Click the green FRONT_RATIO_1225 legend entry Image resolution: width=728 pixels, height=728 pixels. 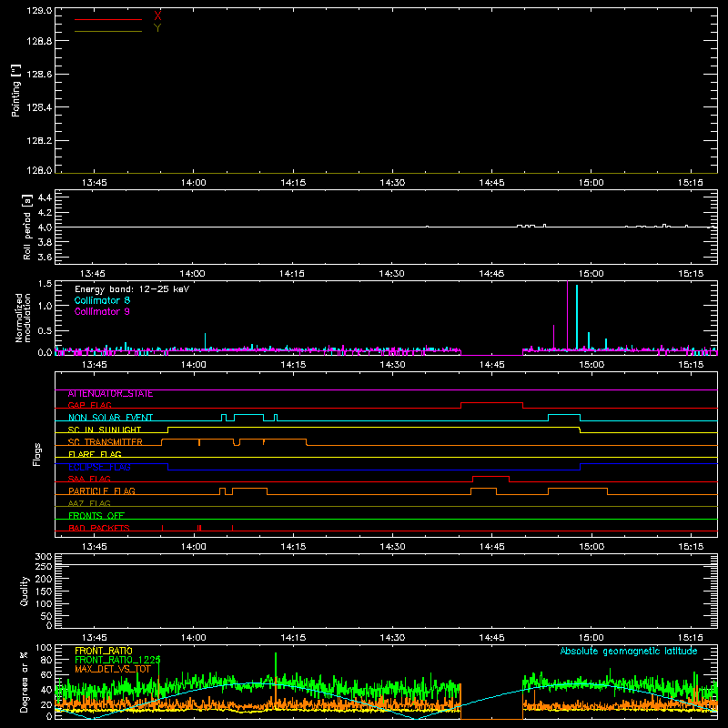[x=117, y=660]
